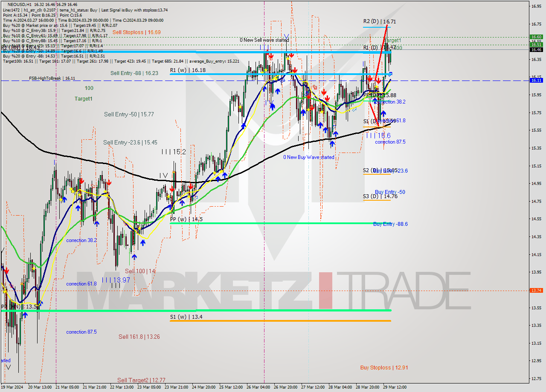The image size is (546, 392).
Task: Click the 13.15 price axis value
Action: tap(536, 343)
